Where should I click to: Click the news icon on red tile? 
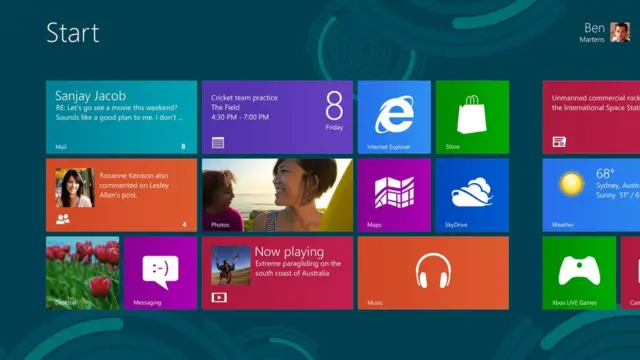click(x=559, y=142)
